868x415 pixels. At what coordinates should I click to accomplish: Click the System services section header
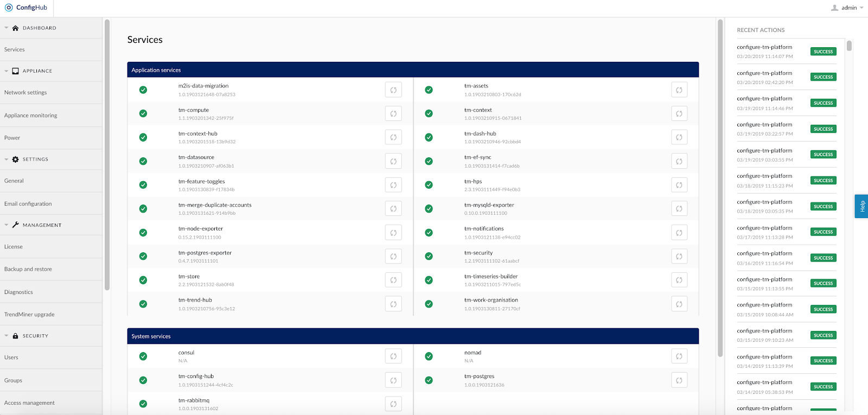(x=413, y=336)
